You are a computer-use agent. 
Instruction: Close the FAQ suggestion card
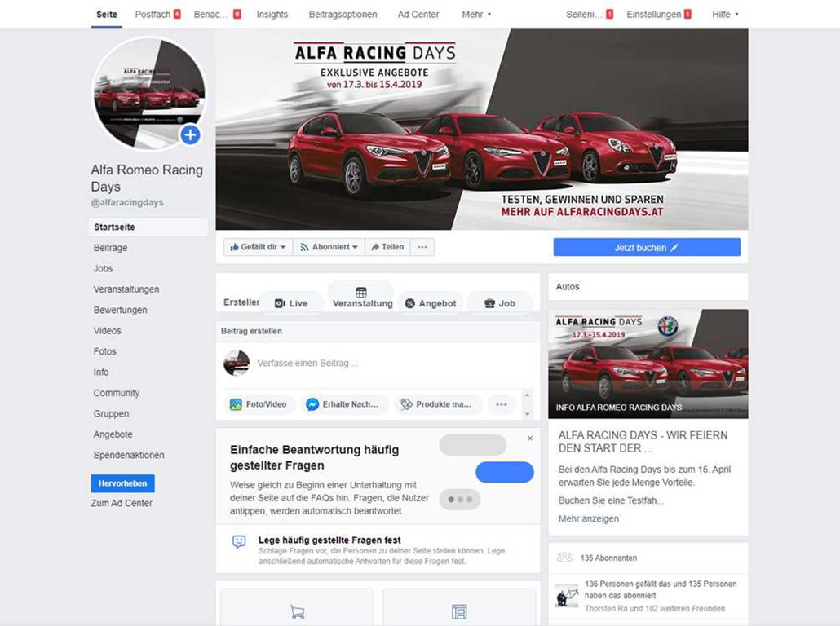click(530, 438)
